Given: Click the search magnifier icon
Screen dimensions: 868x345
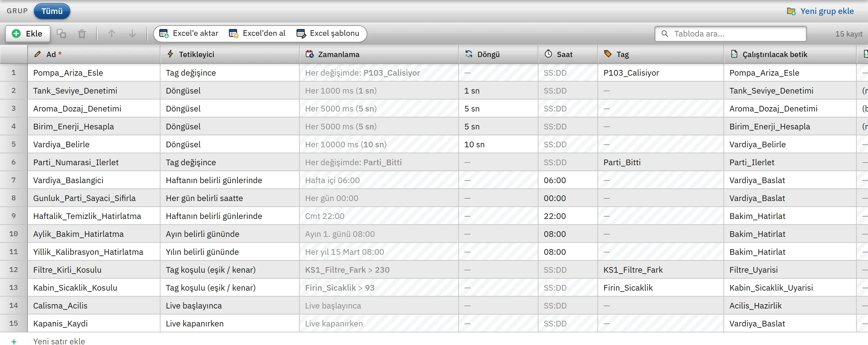Looking at the screenshot, I should [664, 34].
